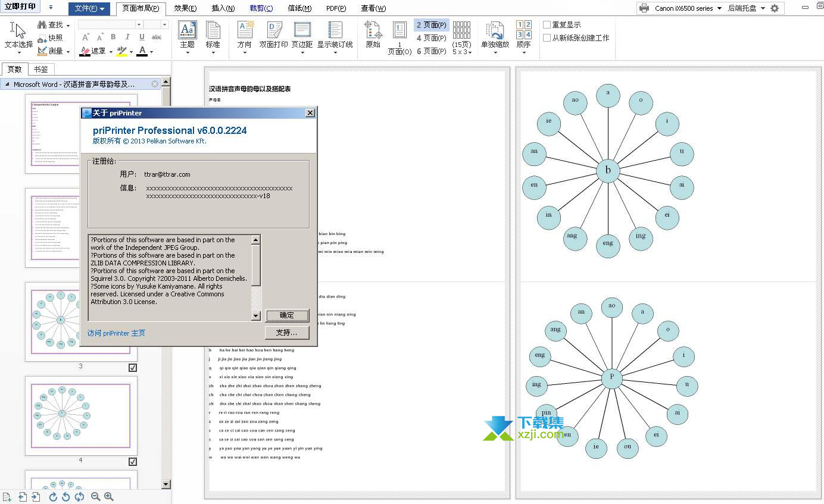Close the Microsoft Word document entry
824x504 pixels.
click(x=155, y=84)
